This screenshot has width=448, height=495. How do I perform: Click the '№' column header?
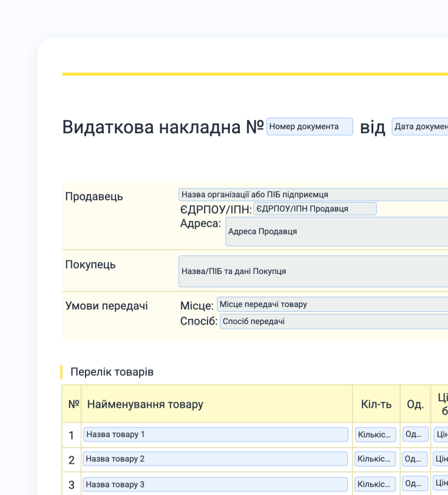click(x=74, y=404)
